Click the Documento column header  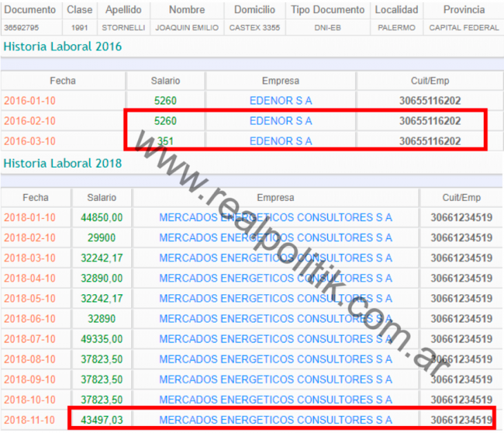click(30, 10)
